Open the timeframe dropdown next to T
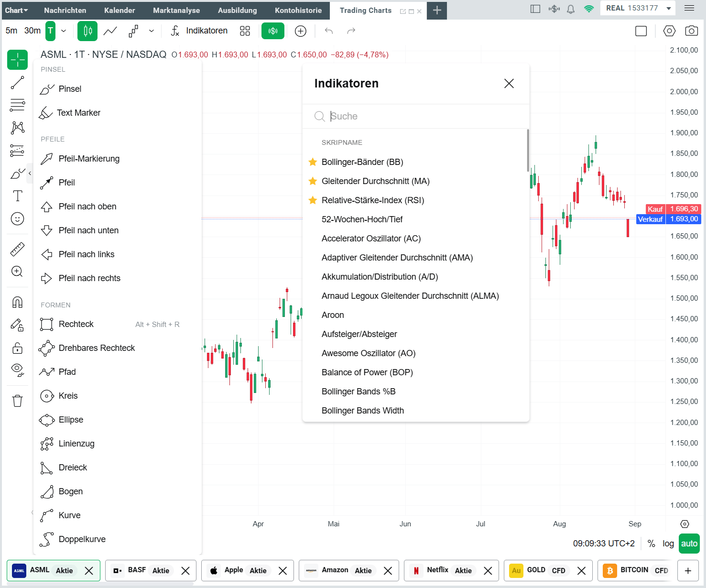706x588 pixels. (64, 31)
